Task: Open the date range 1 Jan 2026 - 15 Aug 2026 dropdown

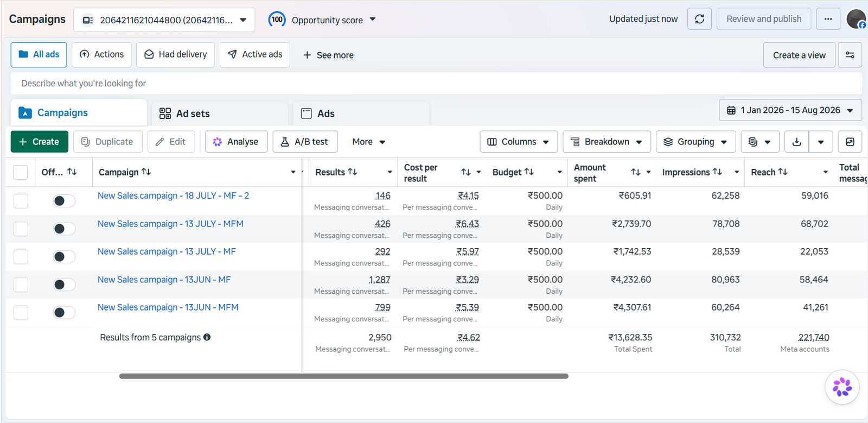Action: click(x=790, y=110)
